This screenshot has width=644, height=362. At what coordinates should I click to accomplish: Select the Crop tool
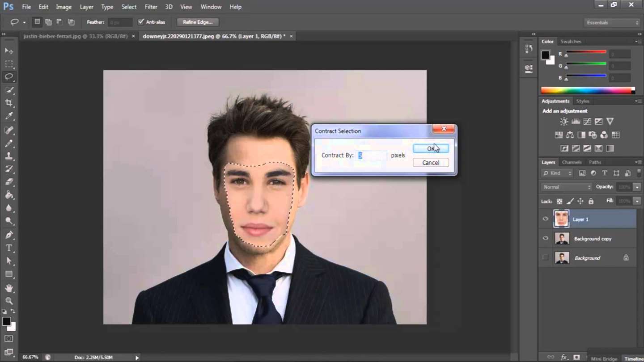(9, 103)
